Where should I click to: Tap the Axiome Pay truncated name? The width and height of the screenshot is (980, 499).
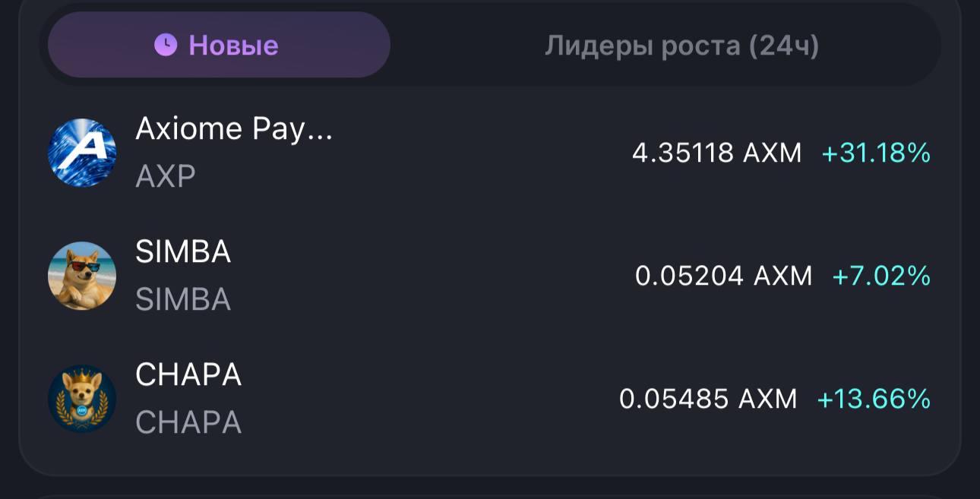click(x=236, y=127)
